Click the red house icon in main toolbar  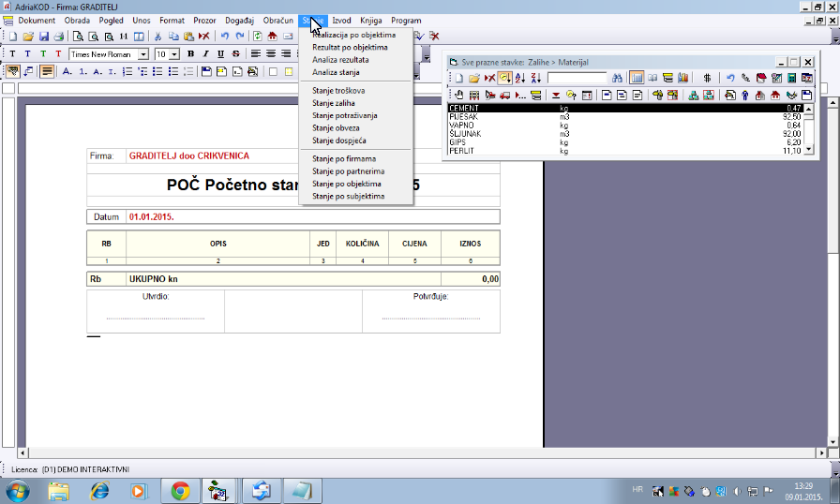(x=272, y=37)
